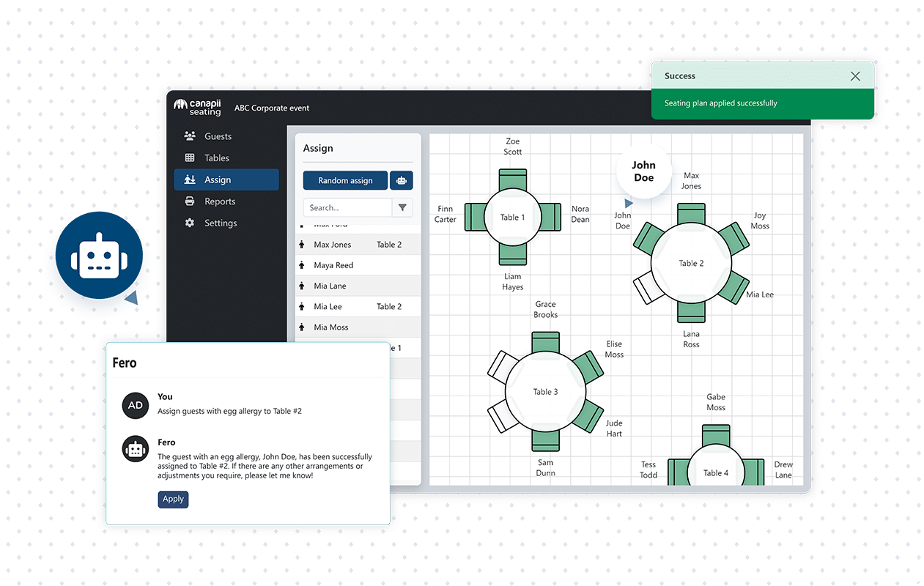Click the AD user avatar
This screenshot has height=586, width=924.
(x=136, y=405)
